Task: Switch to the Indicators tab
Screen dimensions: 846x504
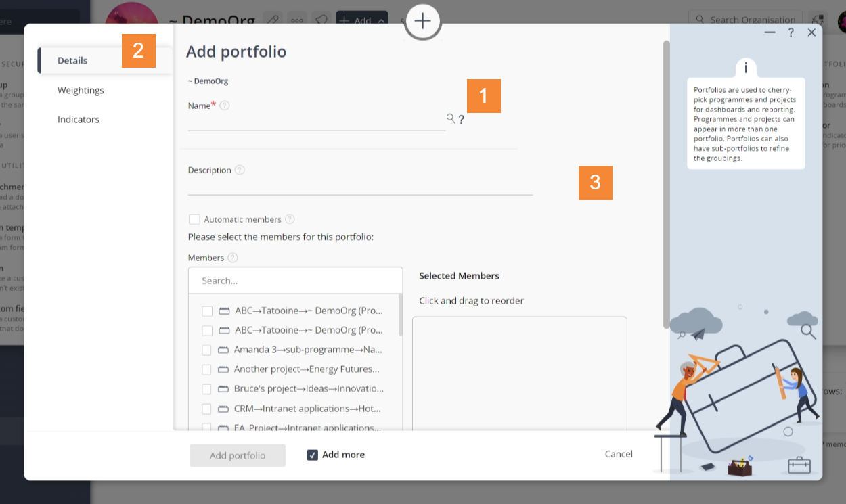Action: click(79, 119)
